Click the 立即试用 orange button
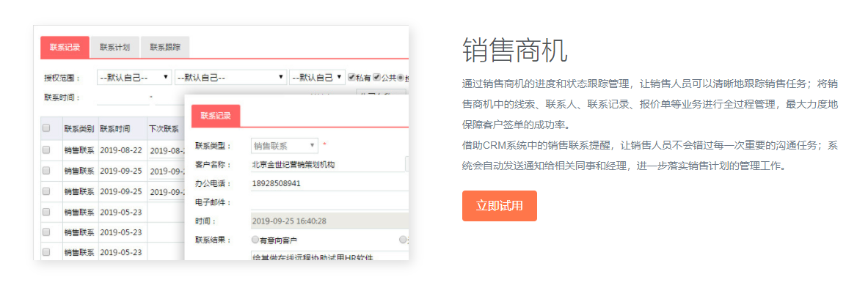 (x=500, y=206)
